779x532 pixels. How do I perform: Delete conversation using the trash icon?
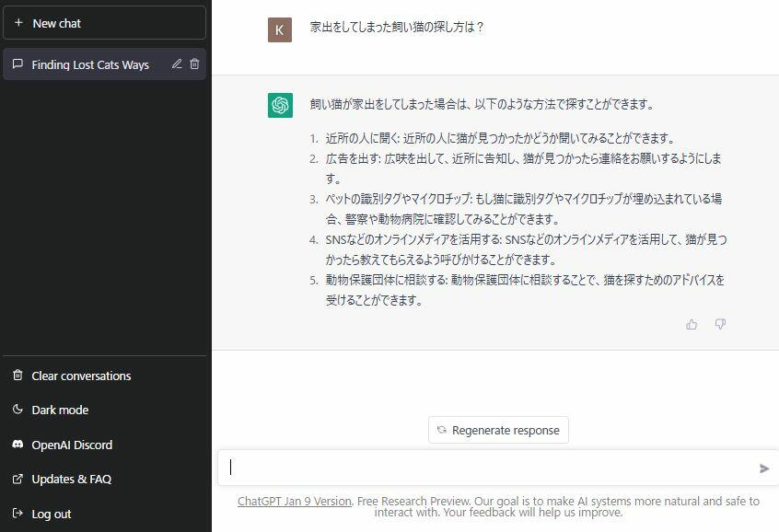(194, 64)
